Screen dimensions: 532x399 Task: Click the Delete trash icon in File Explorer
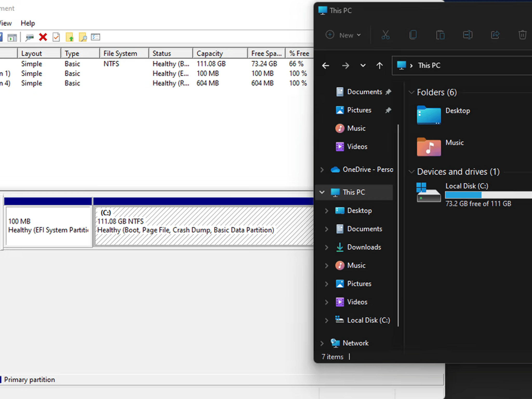tap(522, 35)
